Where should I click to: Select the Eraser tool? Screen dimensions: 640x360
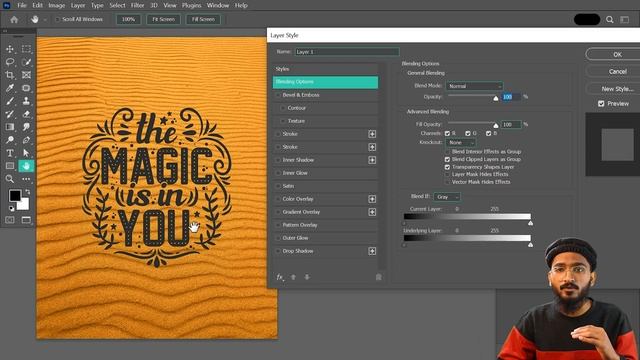pyautogui.click(x=26, y=114)
